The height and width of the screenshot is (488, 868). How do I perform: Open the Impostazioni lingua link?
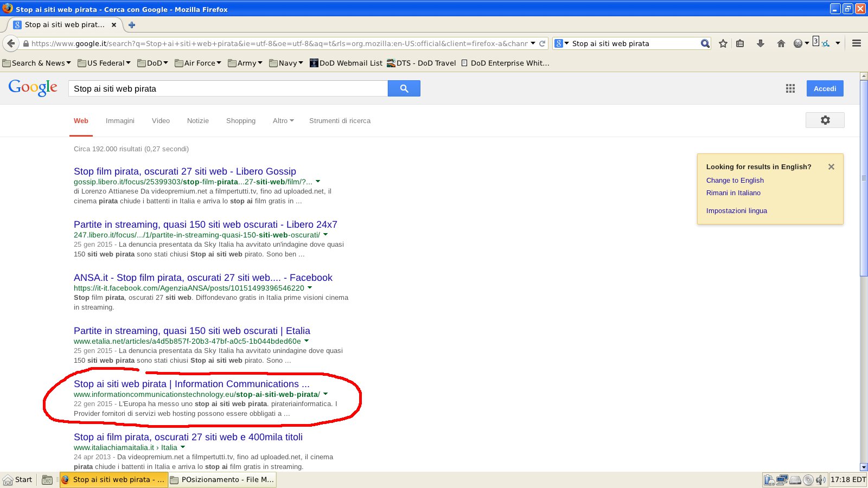tap(737, 211)
